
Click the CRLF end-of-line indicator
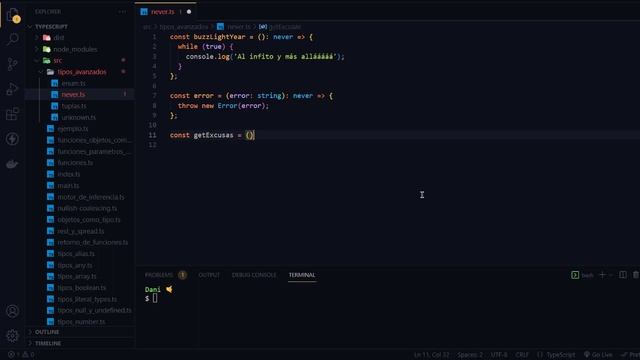click(x=522, y=355)
